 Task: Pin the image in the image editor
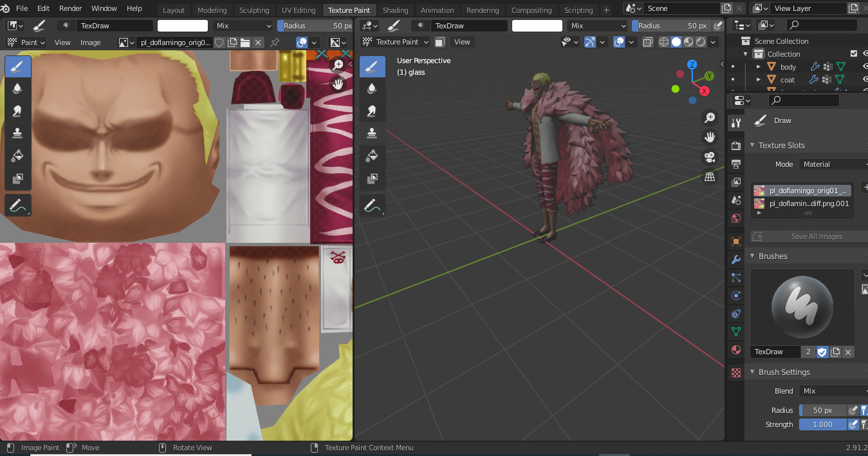(275, 43)
